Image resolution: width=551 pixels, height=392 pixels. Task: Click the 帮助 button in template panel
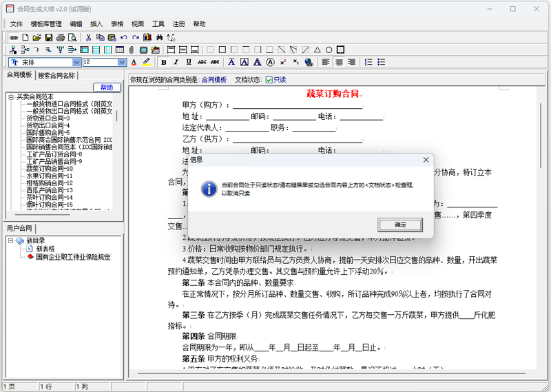click(107, 87)
